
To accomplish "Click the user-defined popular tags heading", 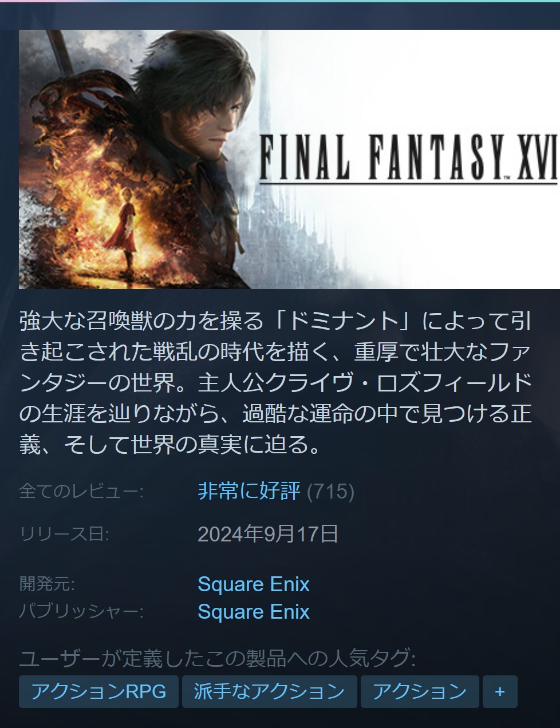I will (218, 659).
